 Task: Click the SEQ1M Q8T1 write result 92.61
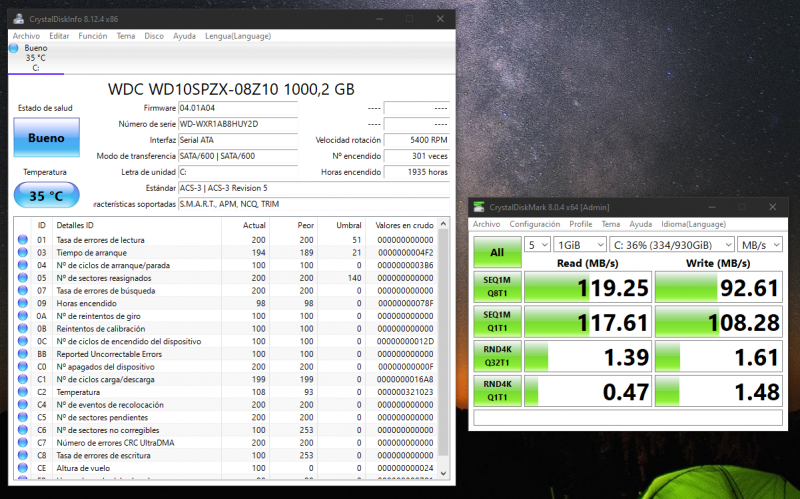pyautogui.click(x=718, y=287)
